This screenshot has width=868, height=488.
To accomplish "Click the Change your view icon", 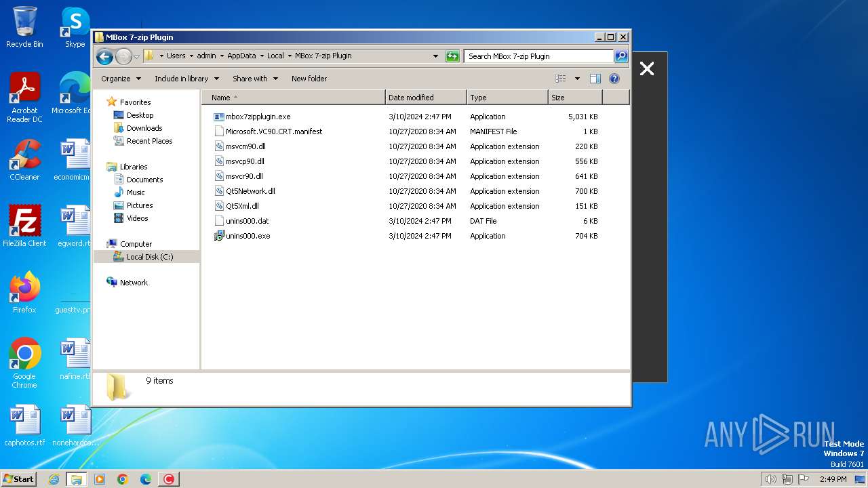I will pos(561,79).
